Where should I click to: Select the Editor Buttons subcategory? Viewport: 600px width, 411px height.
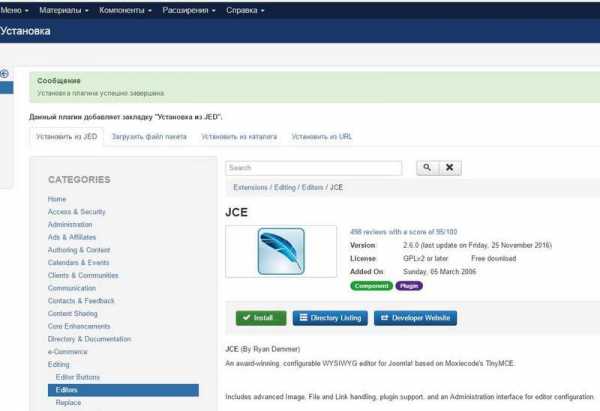pos(78,377)
